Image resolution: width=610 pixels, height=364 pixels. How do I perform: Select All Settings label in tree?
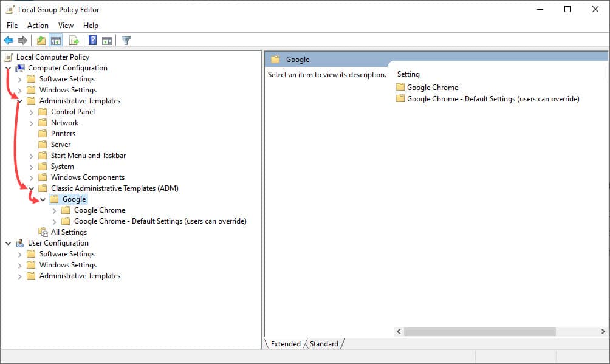click(69, 232)
